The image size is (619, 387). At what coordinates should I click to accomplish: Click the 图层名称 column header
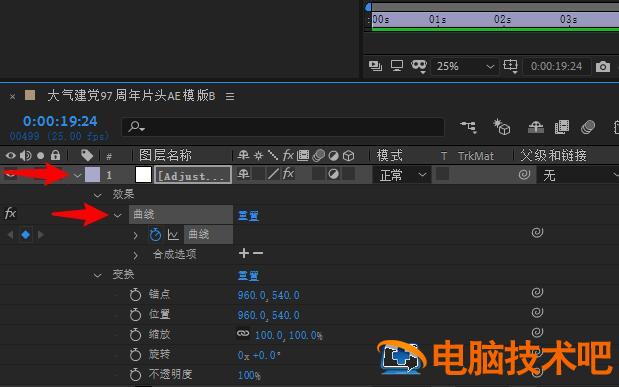[165, 155]
